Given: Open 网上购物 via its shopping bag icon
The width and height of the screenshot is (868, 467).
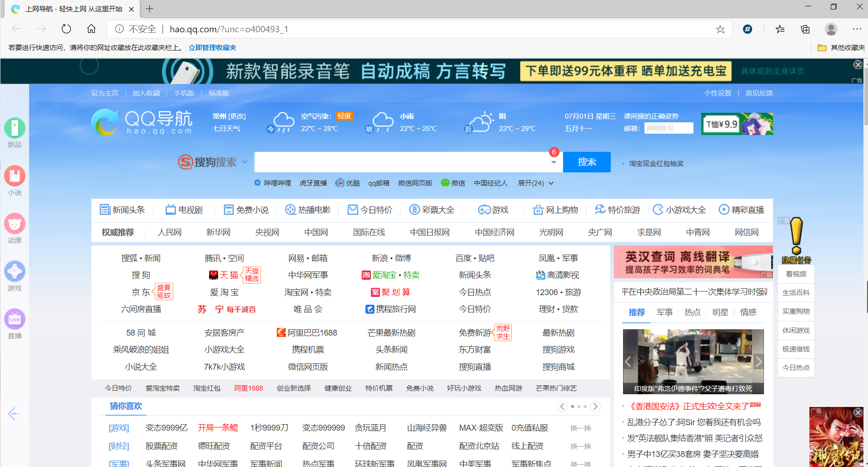Looking at the screenshot, I should coord(538,210).
